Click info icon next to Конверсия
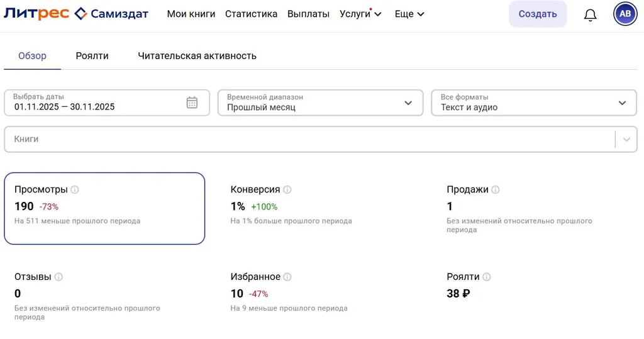 [287, 189]
